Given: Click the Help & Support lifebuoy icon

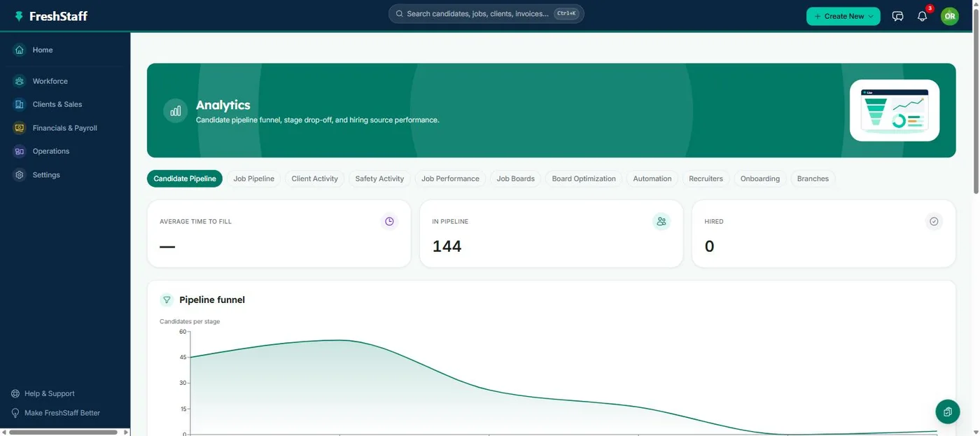Looking at the screenshot, I should (x=15, y=393).
